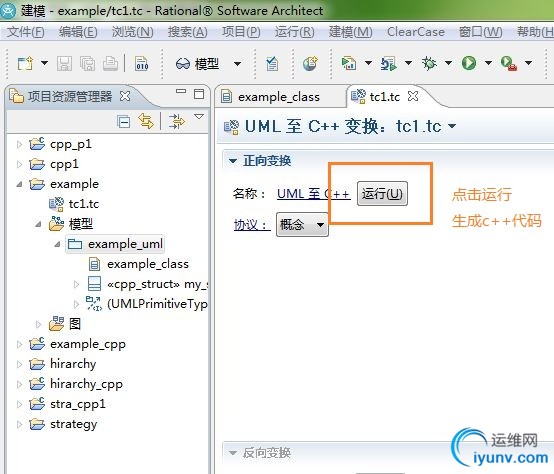The height and width of the screenshot is (474, 554).
Task: Click the filter arrows icon in explorer toolbar
Action: 177,121
